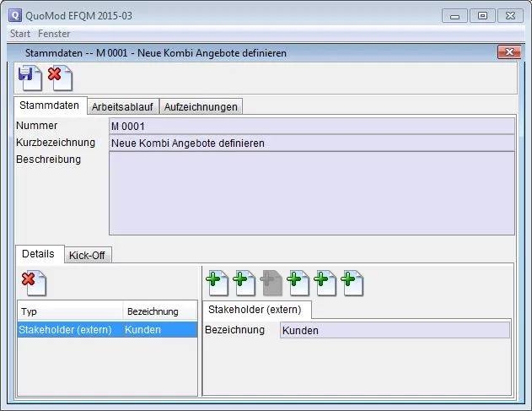The height and width of the screenshot is (411, 532).
Task: Open the Kick-Off tab
Action: 87,255
